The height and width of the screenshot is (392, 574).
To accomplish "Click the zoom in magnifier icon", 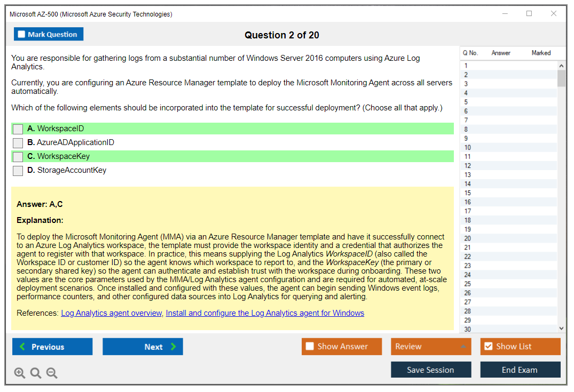I will click(20, 373).
